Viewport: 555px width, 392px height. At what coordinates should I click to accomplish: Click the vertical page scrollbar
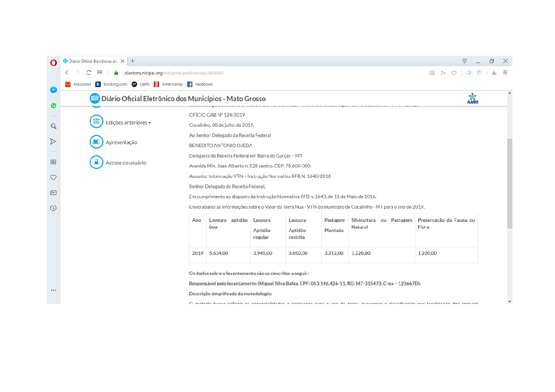pyautogui.click(x=509, y=183)
